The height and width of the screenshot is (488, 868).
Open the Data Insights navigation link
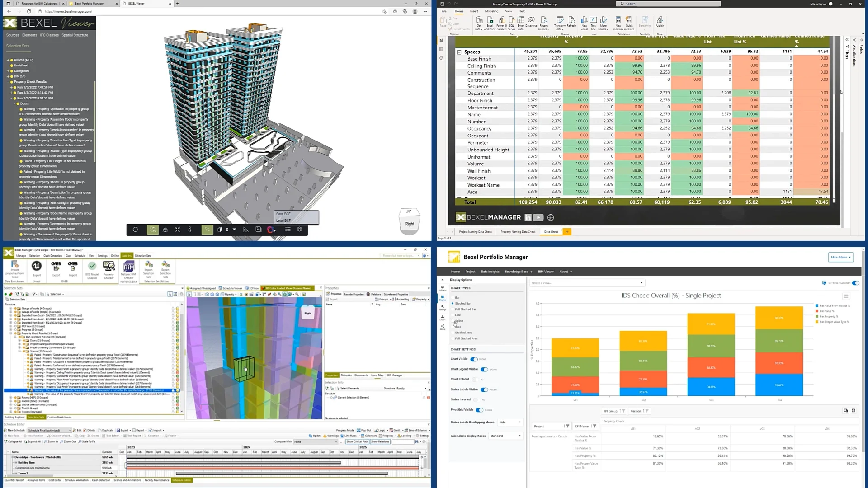490,272
